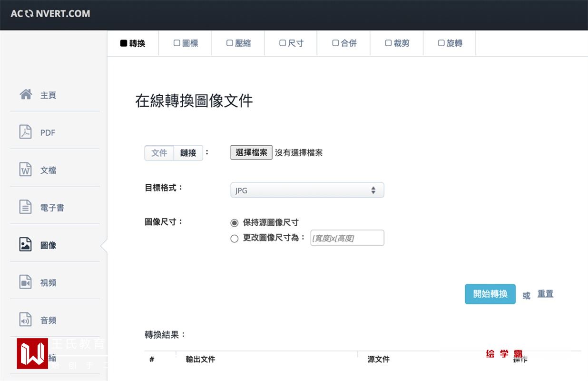Select the e-book (電子書) sidebar icon
This screenshot has height=381, width=588.
click(26, 207)
